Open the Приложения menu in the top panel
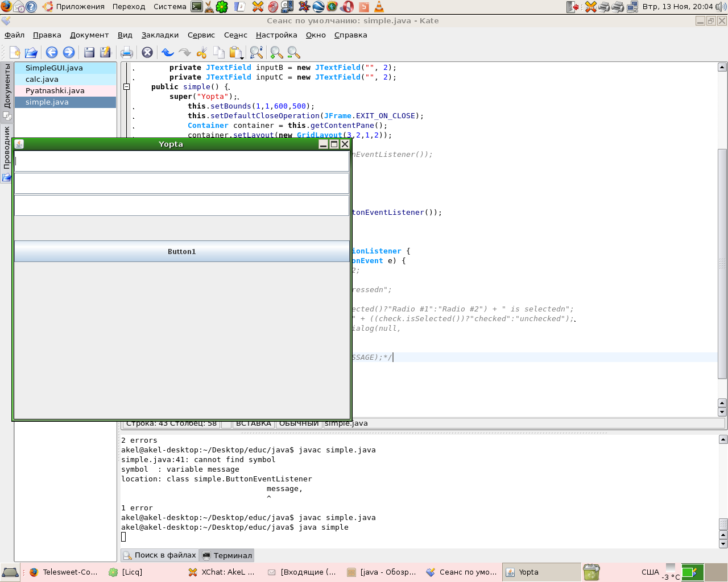The image size is (728, 582). point(80,7)
